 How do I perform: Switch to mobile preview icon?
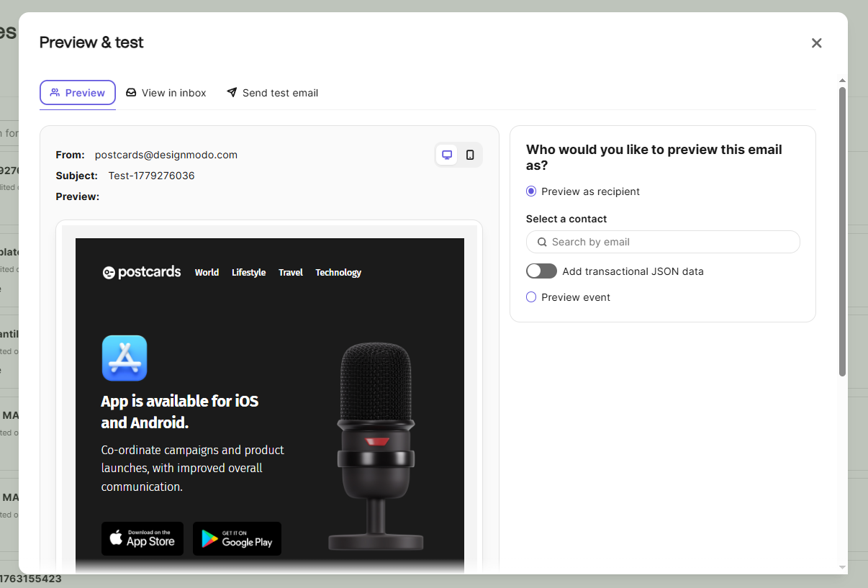(x=470, y=155)
